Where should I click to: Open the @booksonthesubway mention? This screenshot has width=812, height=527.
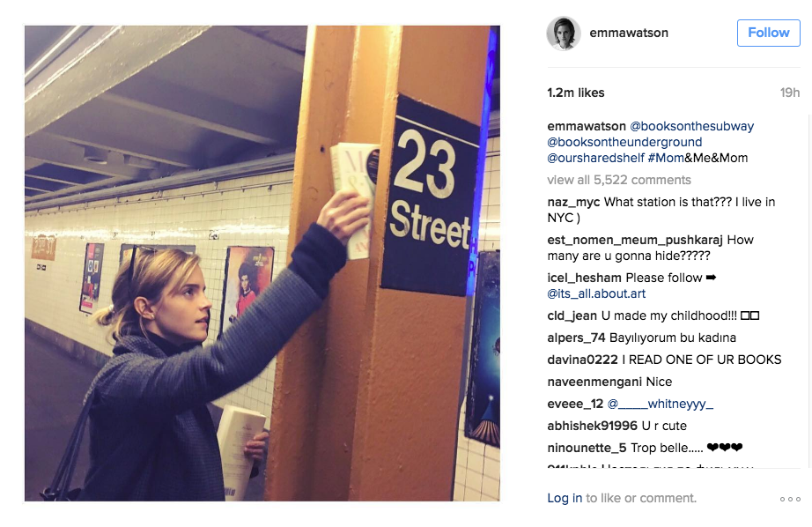click(x=691, y=126)
